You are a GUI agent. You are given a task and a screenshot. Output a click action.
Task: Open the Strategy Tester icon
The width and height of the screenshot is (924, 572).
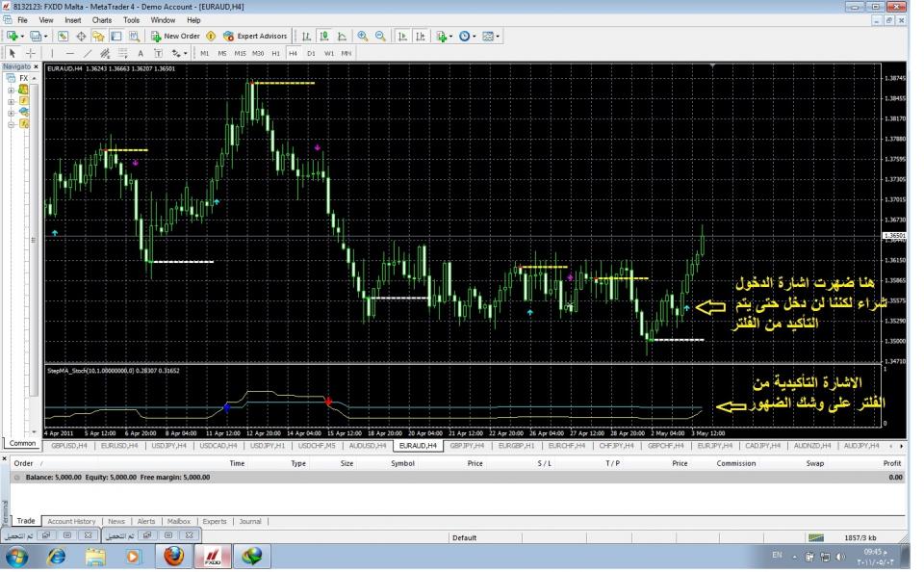135,36
